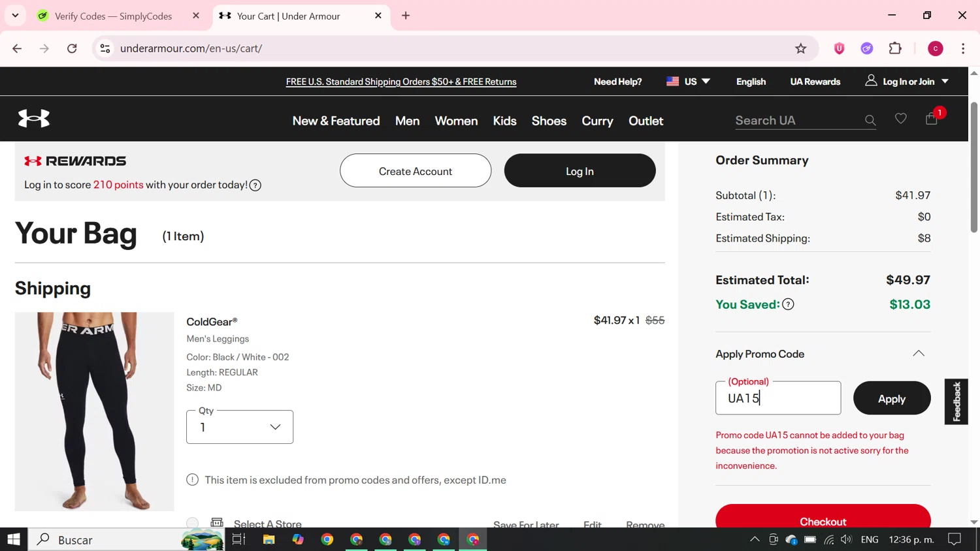Image resolution: width=980 pixels, height=551 pixels.
Task: Click the taskbar clock 12:36 p. m.
Action: 911,540
